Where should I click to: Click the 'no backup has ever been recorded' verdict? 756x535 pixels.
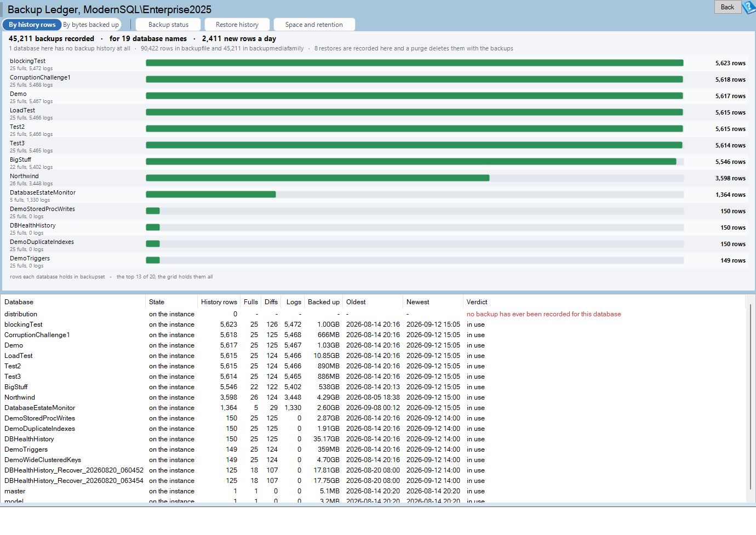[x=544, y=314]
